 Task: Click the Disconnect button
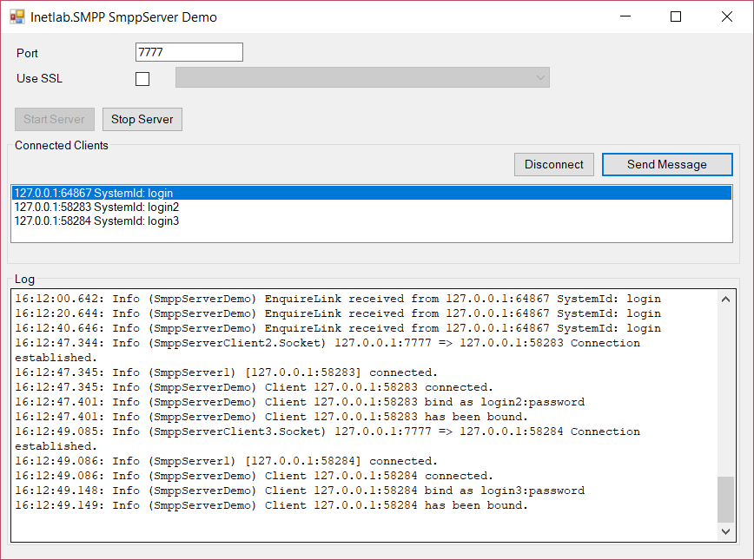pos(554,164)
